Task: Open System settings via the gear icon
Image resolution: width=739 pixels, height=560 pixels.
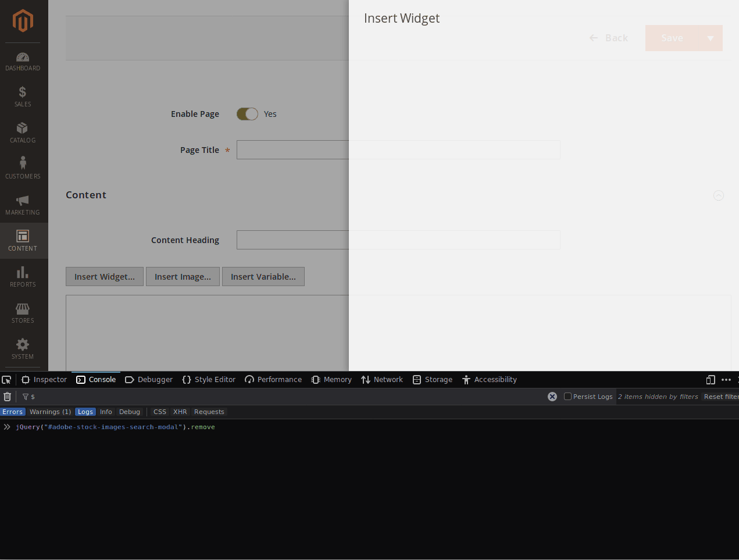Action: click(23, 348)
